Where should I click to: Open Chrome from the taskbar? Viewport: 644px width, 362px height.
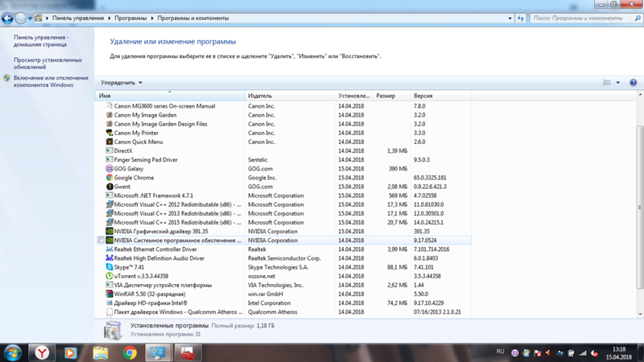point(130,352)
